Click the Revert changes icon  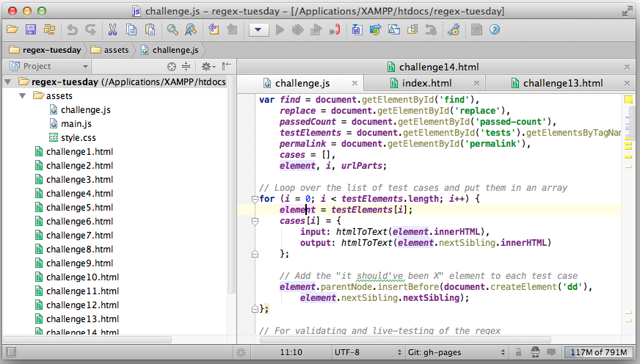[431, 30]
